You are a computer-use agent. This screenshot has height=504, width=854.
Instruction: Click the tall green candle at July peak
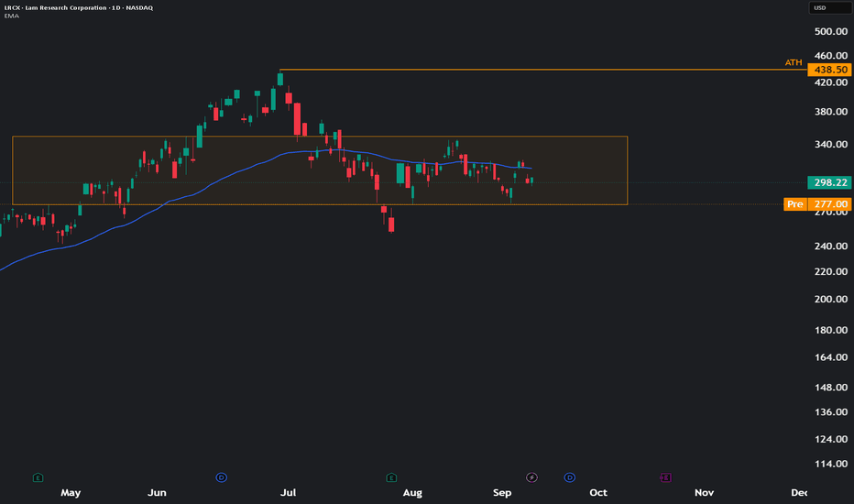[280, 79]
